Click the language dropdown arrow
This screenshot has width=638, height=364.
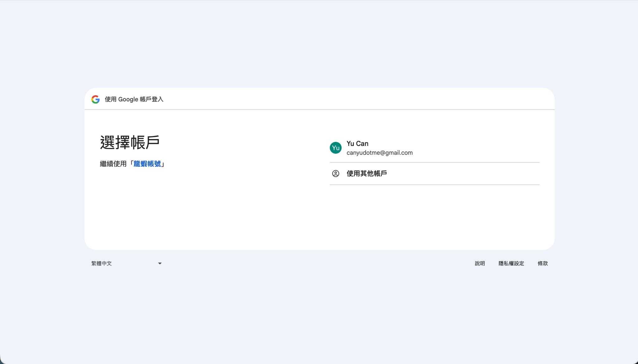coord(160,264)
